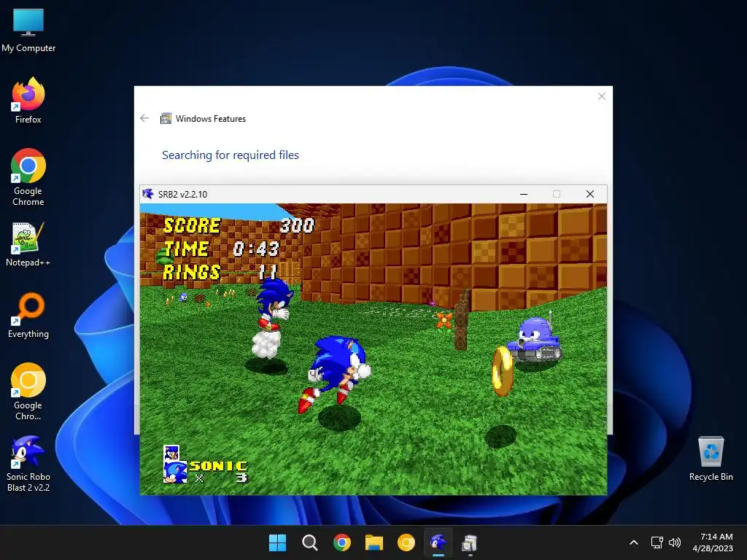Screen dimensions: 747x560
Task: Click the TIME label in game HUD
Action: (x=186, y=249)
